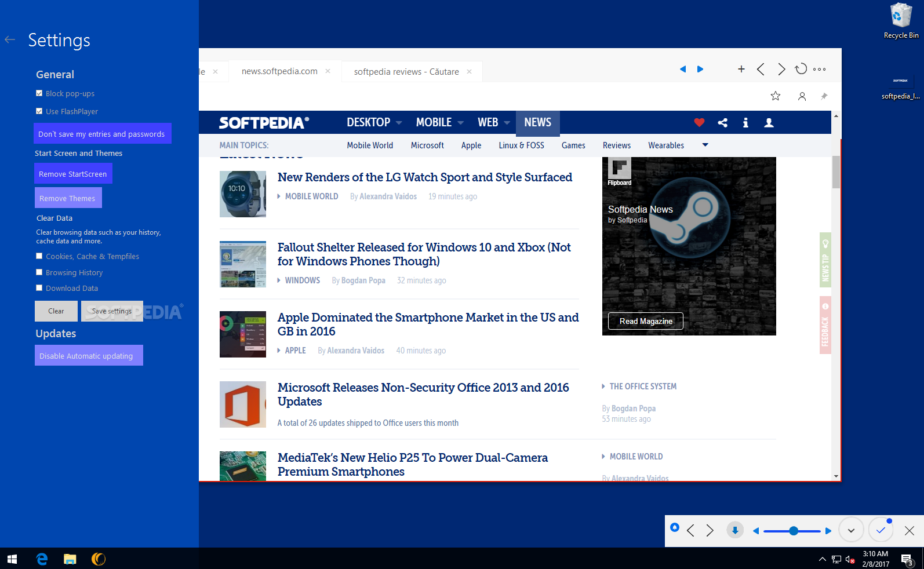Show hidden system tray icons
This screenshot has height=569, width=924.
[x=822, y=559]
